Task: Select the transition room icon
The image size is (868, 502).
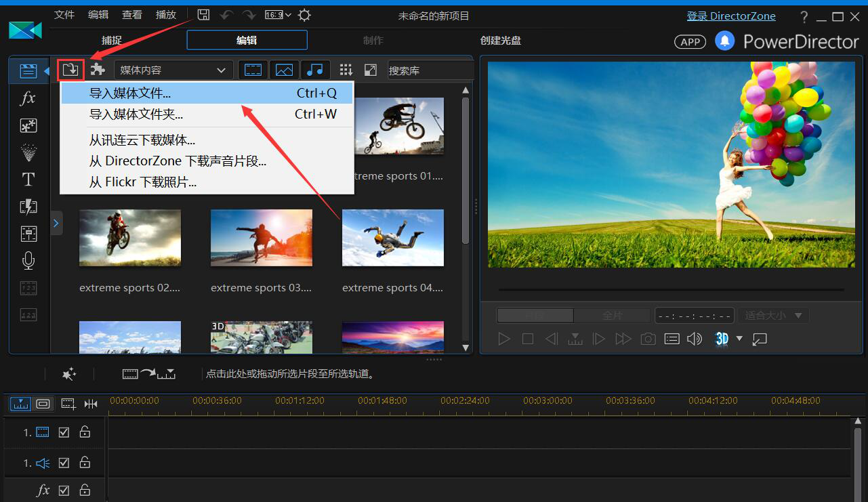Action: [28, 207]
